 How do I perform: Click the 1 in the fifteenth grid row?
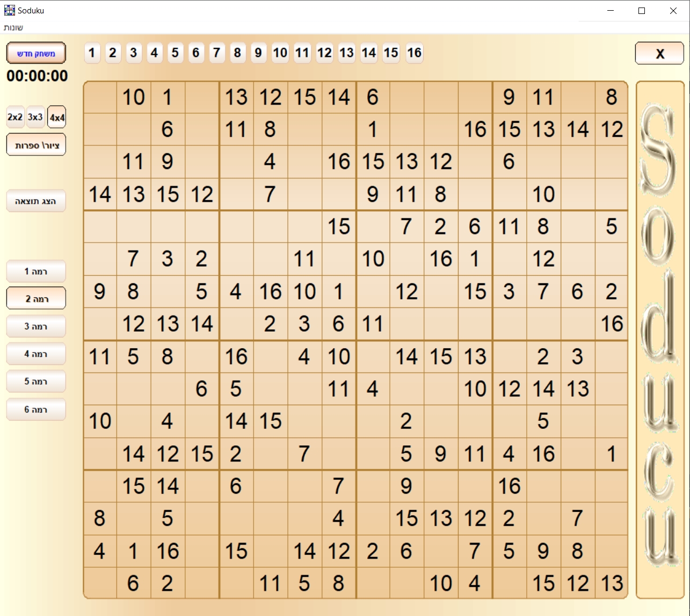point(134,551)
